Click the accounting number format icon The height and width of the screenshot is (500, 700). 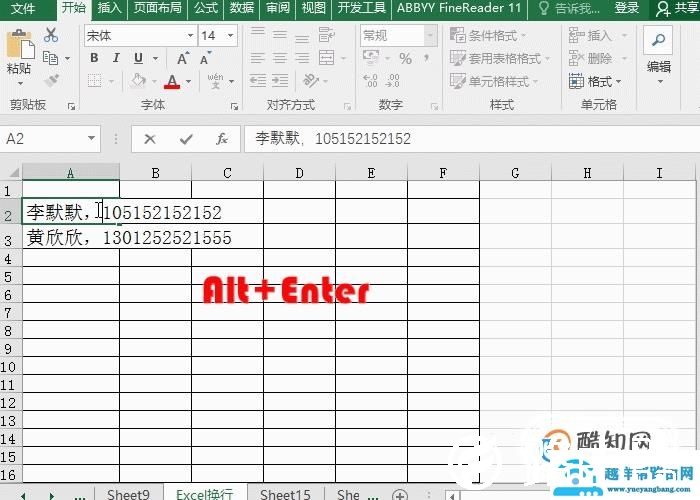371,58
